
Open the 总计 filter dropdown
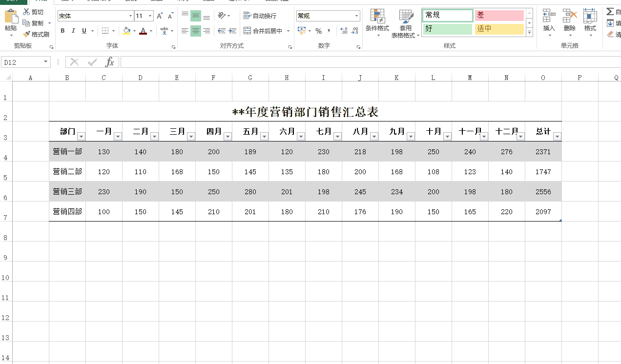557,137
